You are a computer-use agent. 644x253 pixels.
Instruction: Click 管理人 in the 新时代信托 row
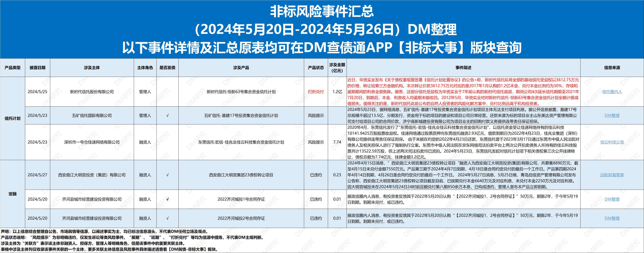[145, 92]
